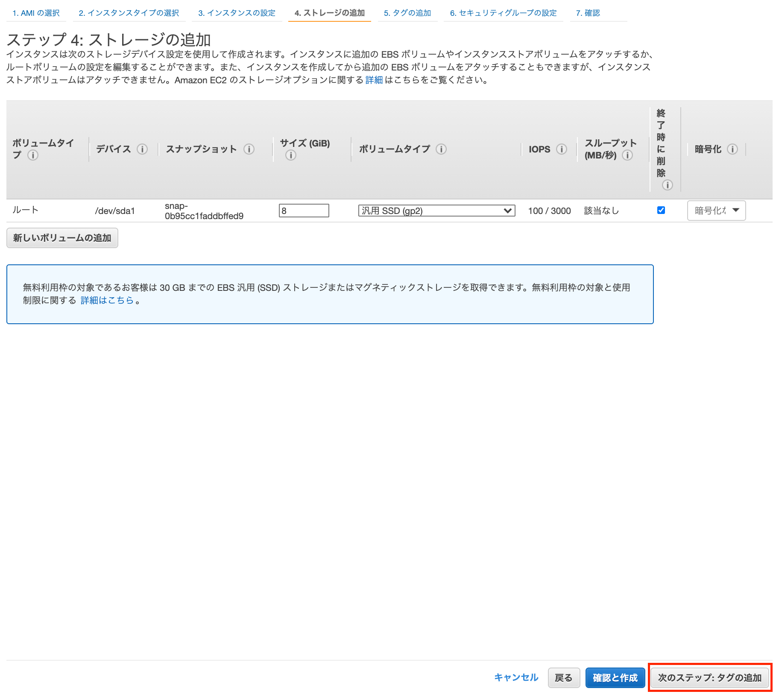
Task: Open the スループット (MB/秒) info tooltip
Action: pos(628,155)
